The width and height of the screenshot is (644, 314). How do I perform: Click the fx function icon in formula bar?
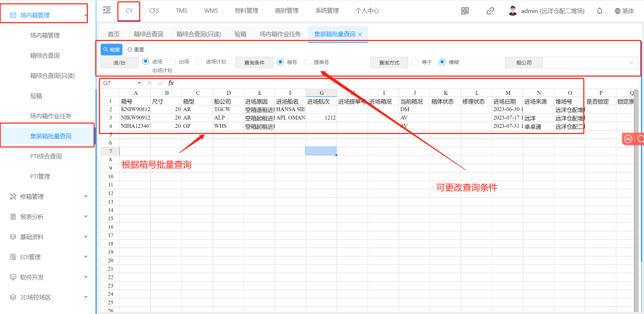tap(171, 83)
